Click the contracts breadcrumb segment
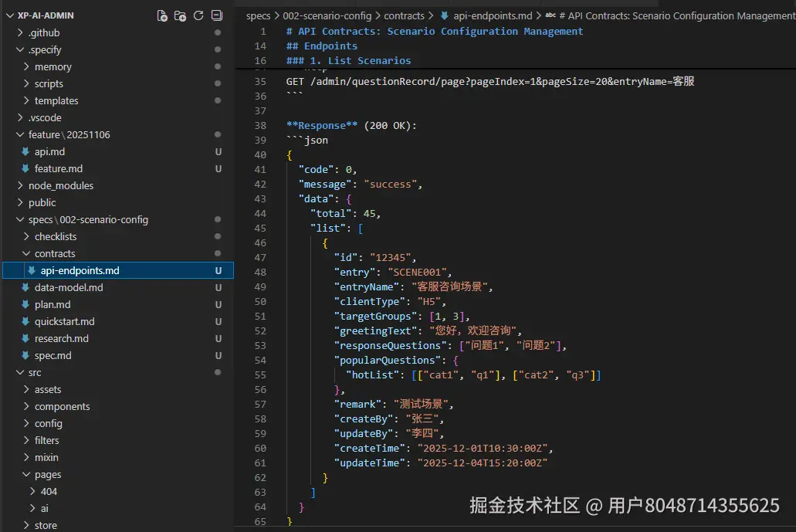Screen dimensions: 796x532 coord(404,15)
